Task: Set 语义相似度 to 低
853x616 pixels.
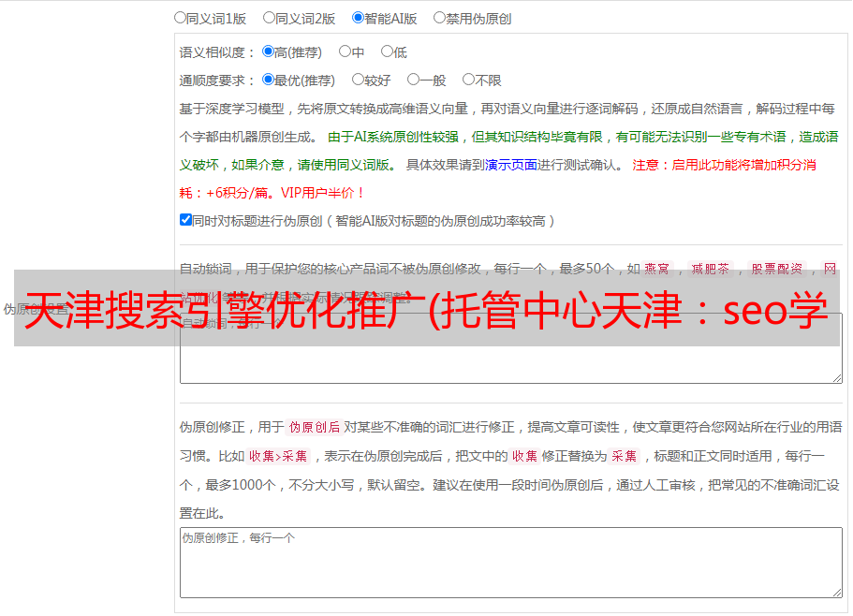Action: pyautogui.click(x=387, y=51)
